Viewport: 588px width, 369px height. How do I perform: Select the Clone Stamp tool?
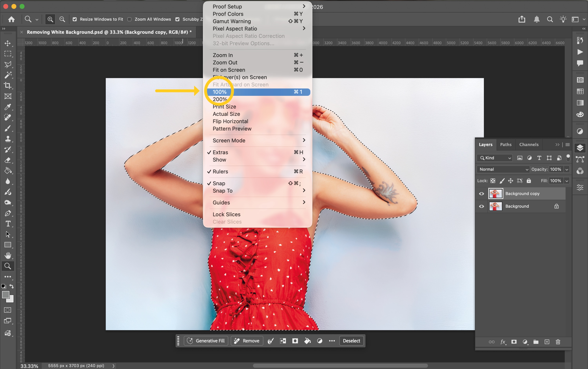click(8, 139)
